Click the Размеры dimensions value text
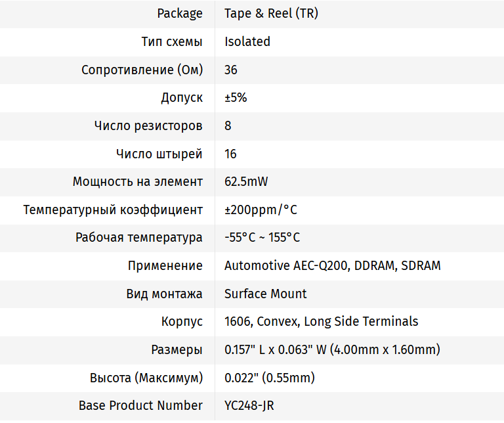Image resolution: width=504 pixels, height=423 pixels. point(332,350)
